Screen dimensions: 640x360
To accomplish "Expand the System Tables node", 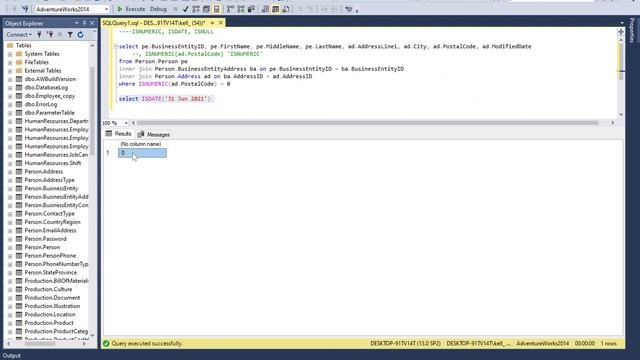I will pyautogui.click(x=10, y=54).
